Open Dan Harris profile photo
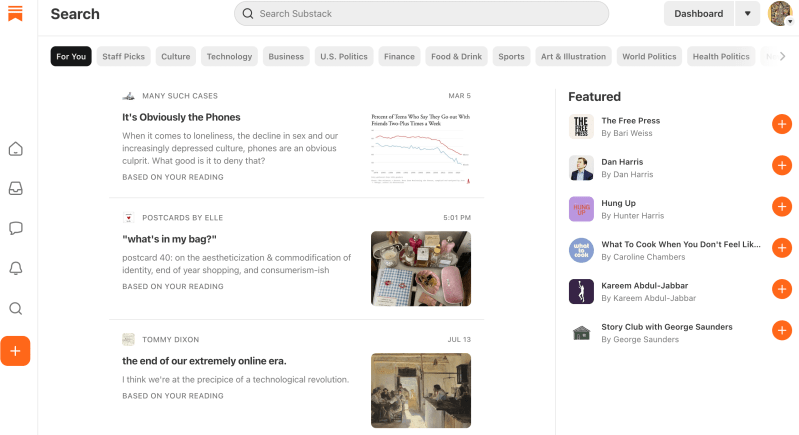 [581, 168]
